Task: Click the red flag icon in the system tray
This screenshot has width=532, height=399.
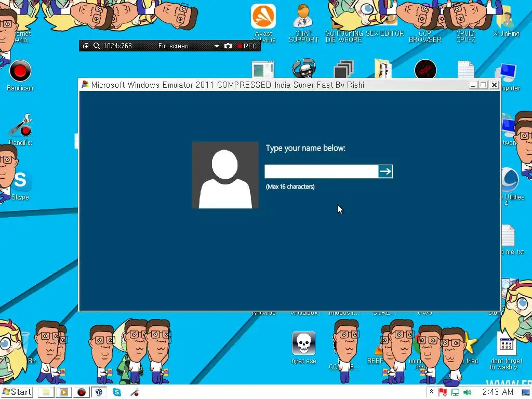Action: pyautogui.click(x=443, y=393)
